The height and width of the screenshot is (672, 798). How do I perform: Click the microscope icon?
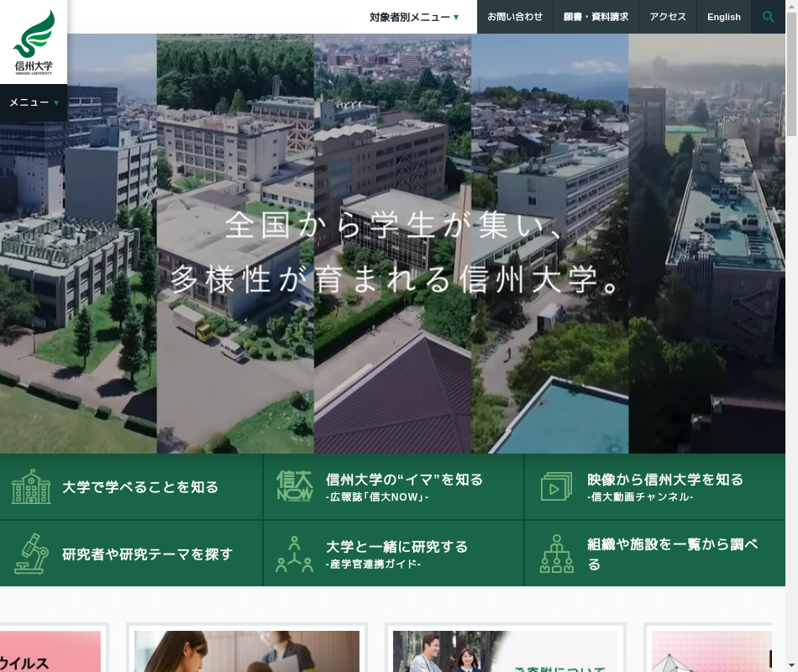[x=31, y=554]
